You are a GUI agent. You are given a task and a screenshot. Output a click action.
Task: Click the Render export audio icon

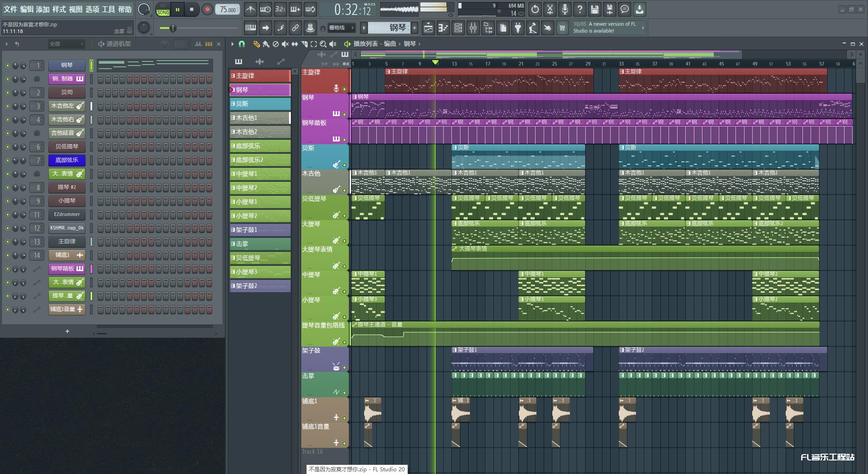coord(610,9)
